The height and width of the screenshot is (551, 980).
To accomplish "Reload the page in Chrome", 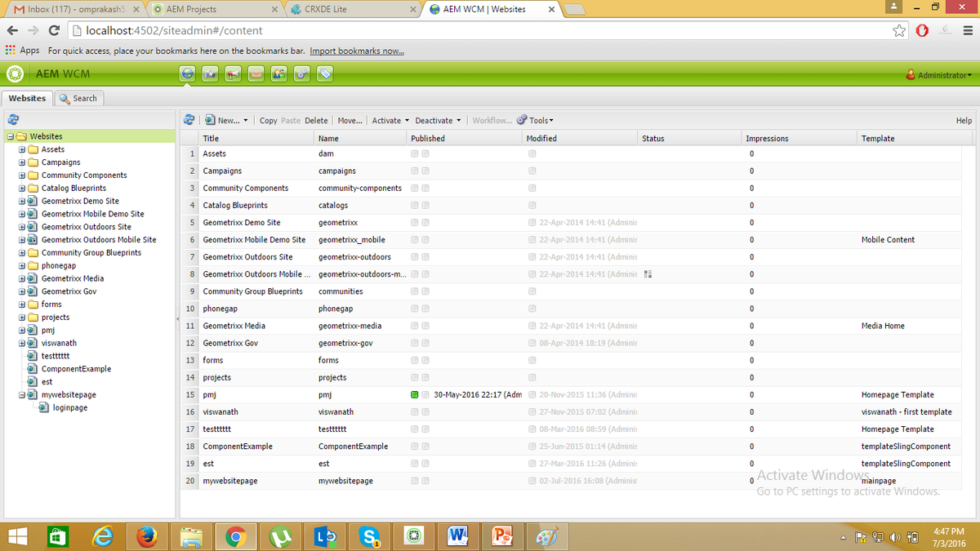I will (54, 31).
